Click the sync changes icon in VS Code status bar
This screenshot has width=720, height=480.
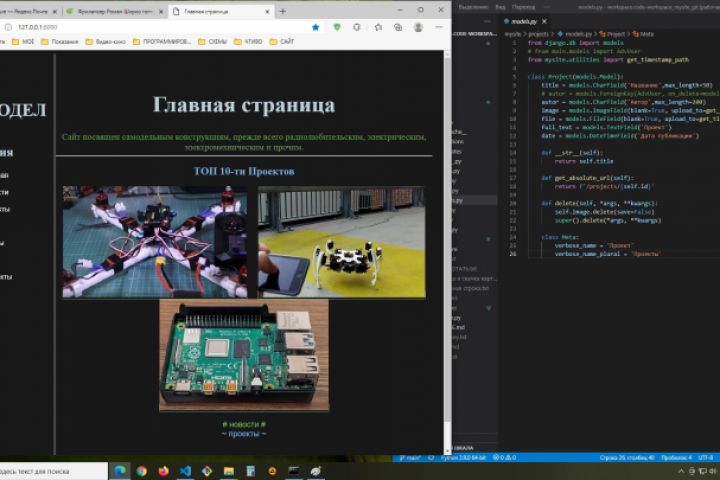[431, 458]
